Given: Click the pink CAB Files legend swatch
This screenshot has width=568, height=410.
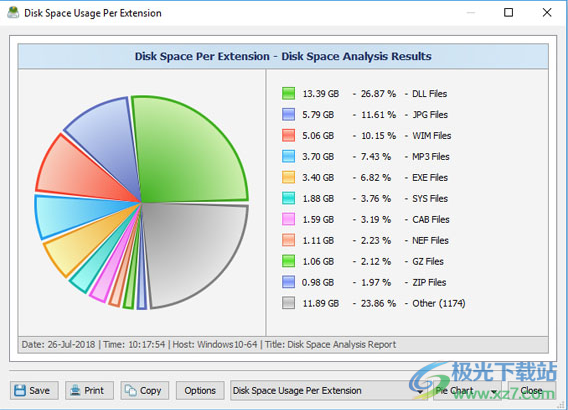Looking at the screenshot, I should 288,219.
